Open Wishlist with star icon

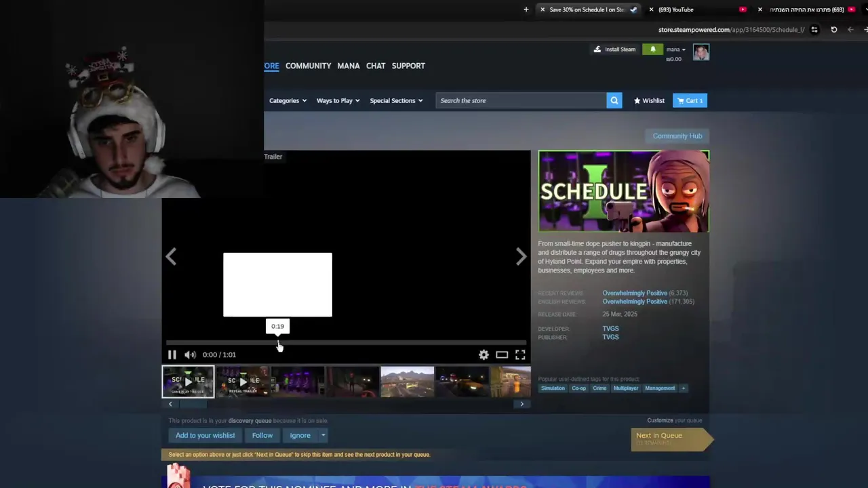649,100
